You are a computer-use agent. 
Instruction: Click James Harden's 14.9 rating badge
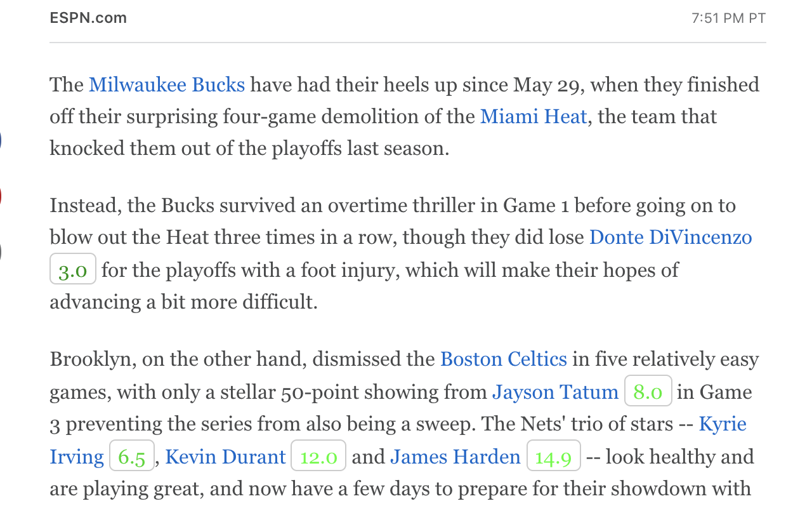553,457
